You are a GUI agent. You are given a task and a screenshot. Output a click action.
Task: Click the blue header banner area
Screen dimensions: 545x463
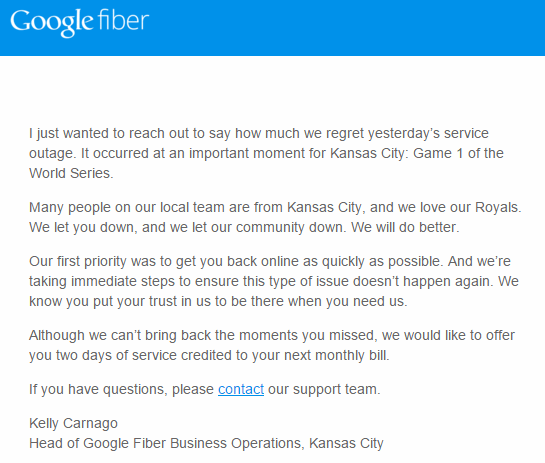[272, 28]
